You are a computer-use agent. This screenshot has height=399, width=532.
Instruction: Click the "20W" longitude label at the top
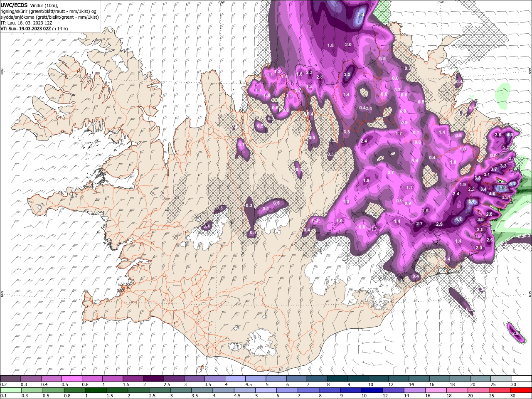[x=221, y=2]
